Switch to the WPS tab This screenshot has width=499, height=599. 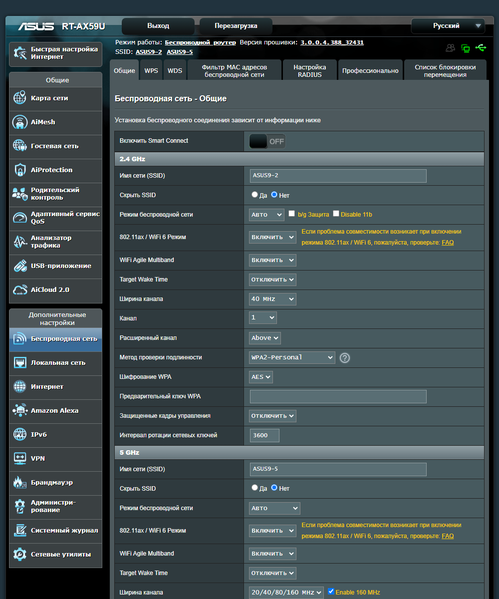coord(151,70)
